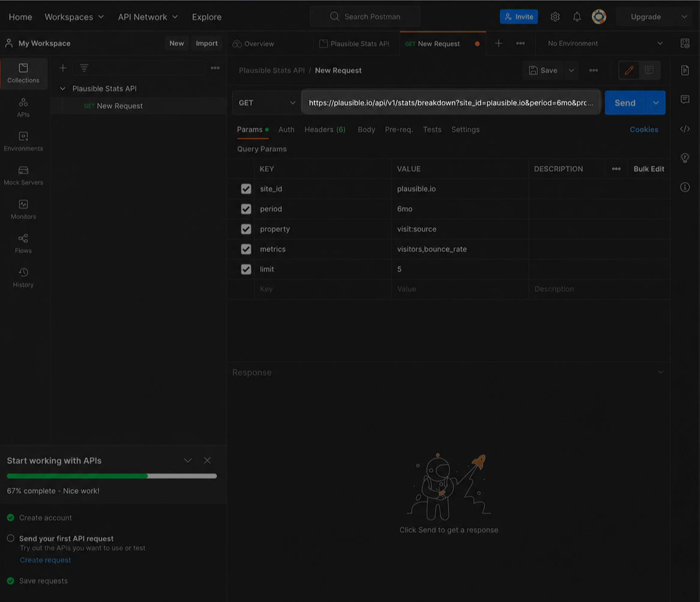Open the Collections sidebar panel
Image resolution: width=700 pixels, height=602 pixels.
tap(23, 73)
